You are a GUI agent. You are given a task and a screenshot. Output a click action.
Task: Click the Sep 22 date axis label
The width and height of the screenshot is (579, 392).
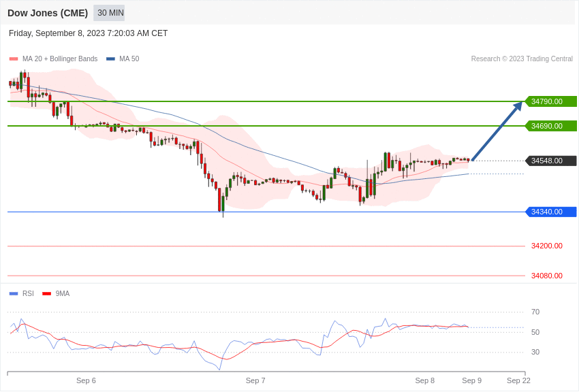point(519,380)
